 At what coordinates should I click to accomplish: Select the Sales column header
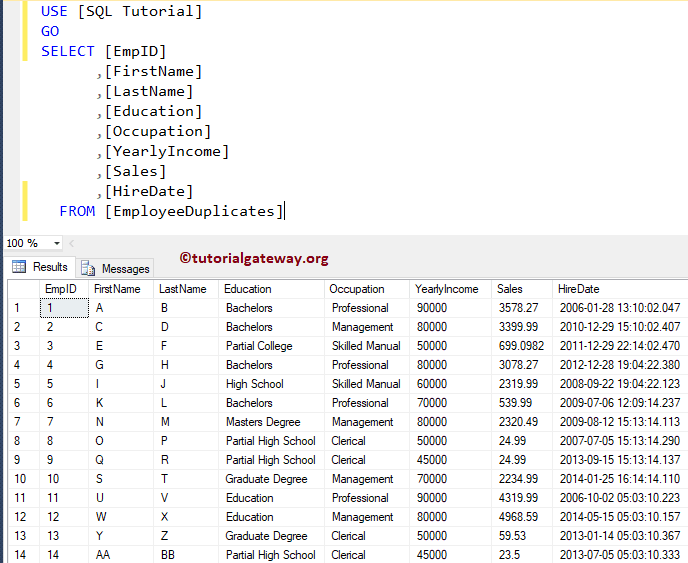(522, 289)
